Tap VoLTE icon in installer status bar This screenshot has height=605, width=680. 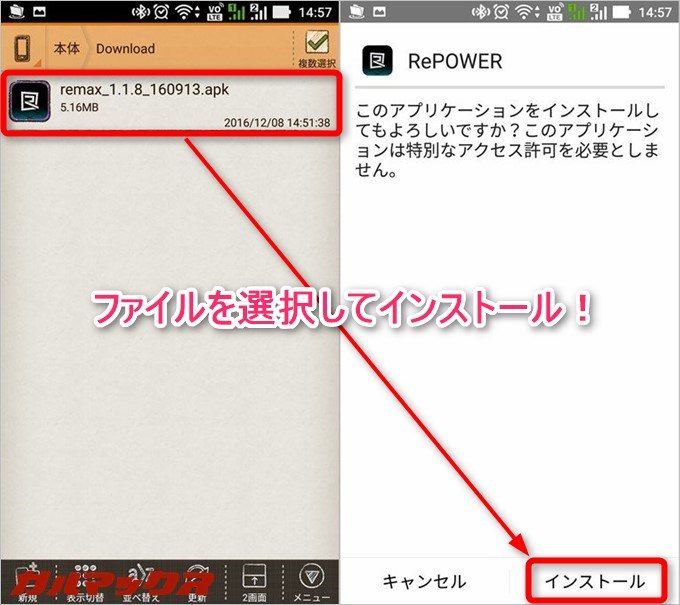pos(555,12)
